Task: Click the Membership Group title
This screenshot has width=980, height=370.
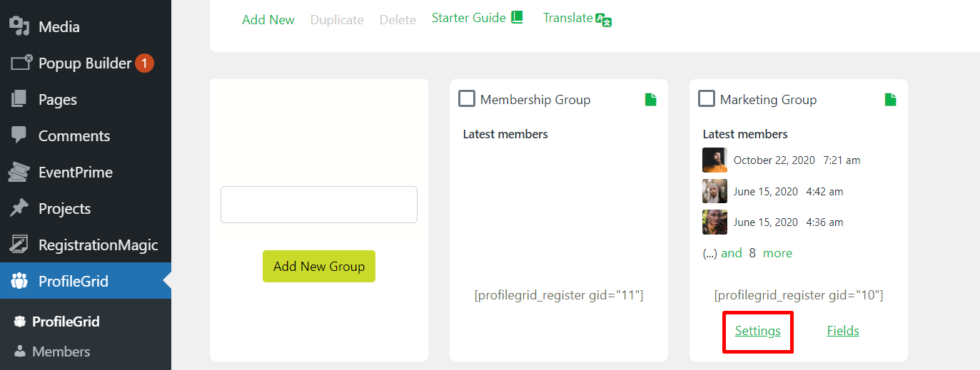Action: tap(535, 100)
